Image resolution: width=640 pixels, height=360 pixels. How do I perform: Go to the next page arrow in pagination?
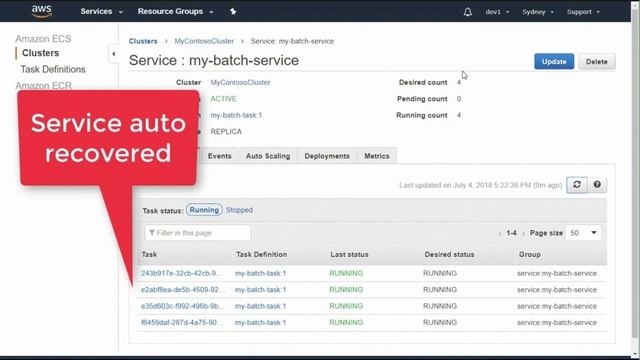pos(523,233)
